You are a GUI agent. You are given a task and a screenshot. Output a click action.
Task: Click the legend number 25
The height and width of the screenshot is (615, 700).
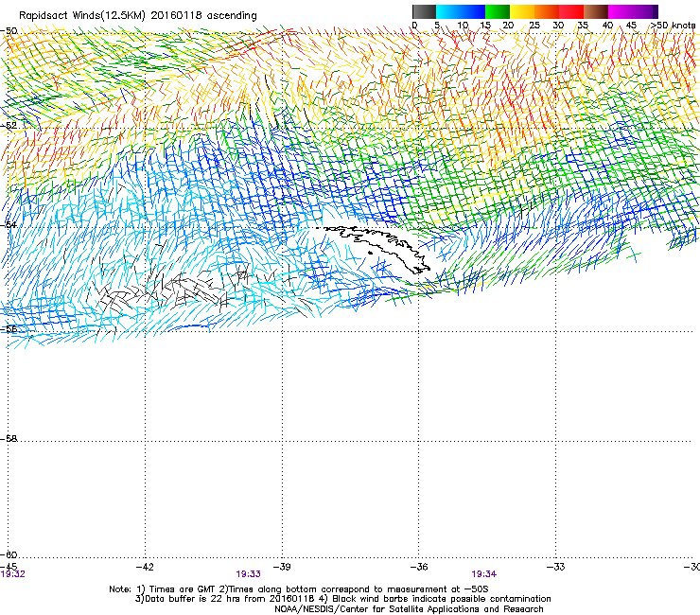coord(534,26)
